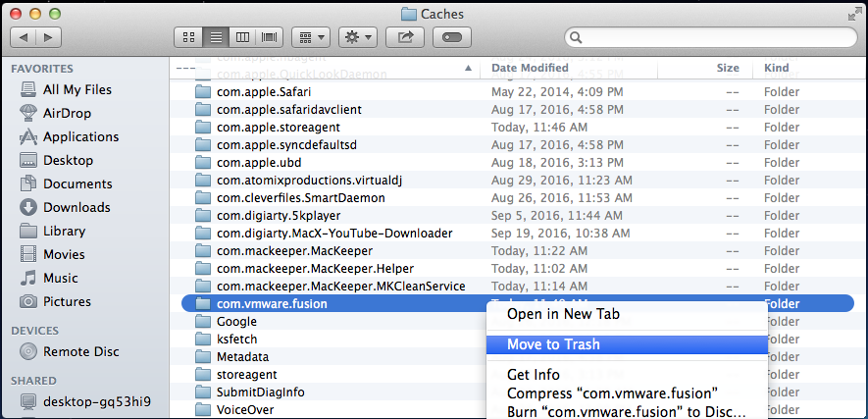
Task: Sort by the Date Modified column
Action: (x=530, y=68)
